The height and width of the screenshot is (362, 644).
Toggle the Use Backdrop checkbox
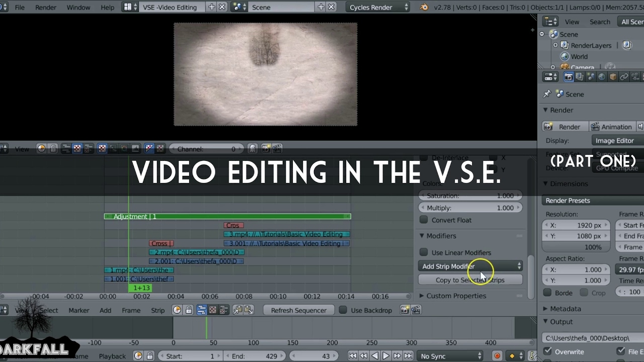(x=343, y=310)
